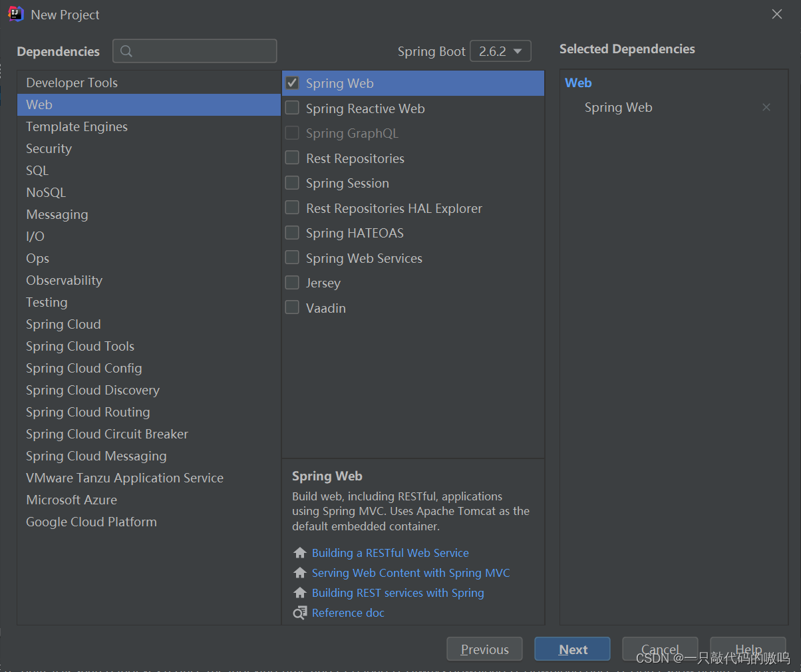
Task: Choose the Google Cloud Platform category
Action: (x=148, y=522)
